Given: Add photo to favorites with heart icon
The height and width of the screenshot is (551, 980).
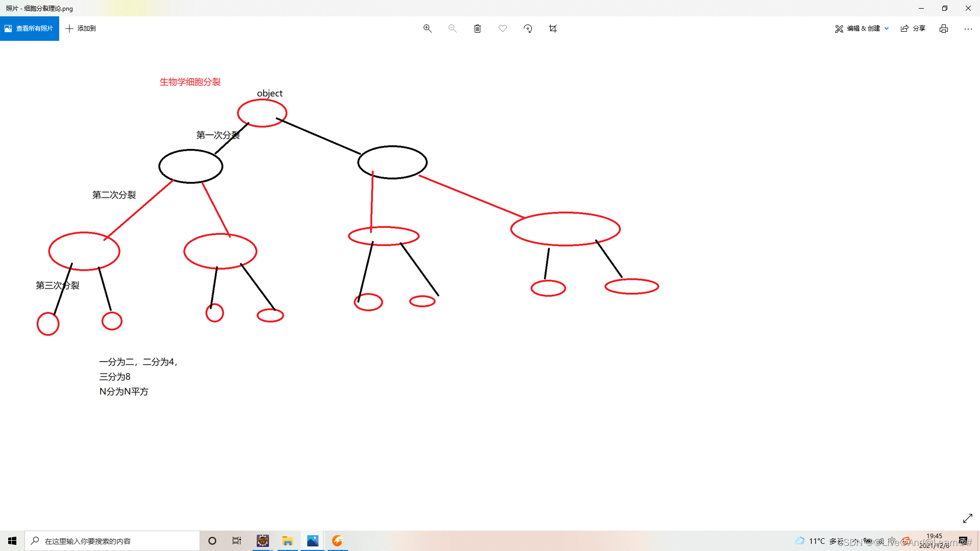Looking at the screenshot, I should coord(503,29).
